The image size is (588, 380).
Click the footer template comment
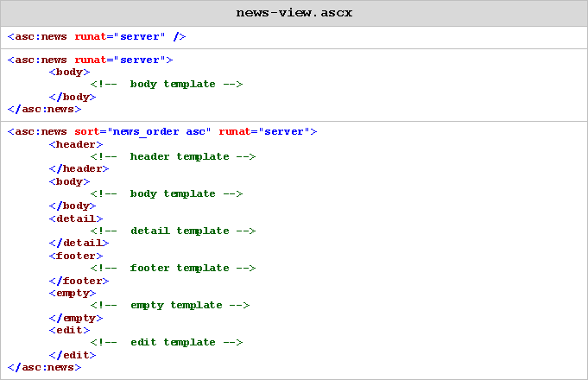(173, 269)
